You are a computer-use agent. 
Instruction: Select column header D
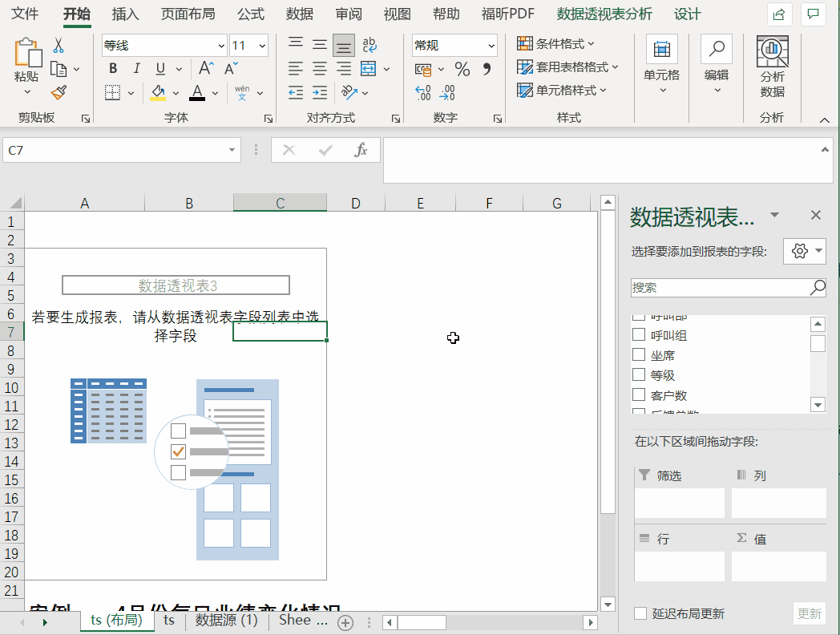point(356,203)
